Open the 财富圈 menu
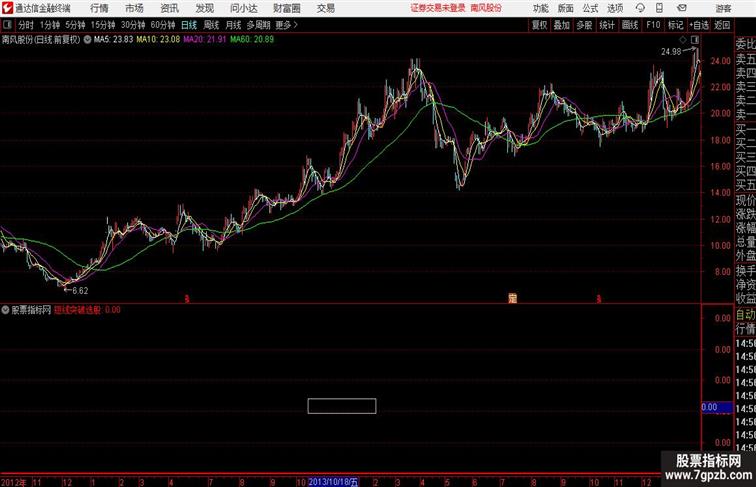Screen dimensions: 756x487 287,8
